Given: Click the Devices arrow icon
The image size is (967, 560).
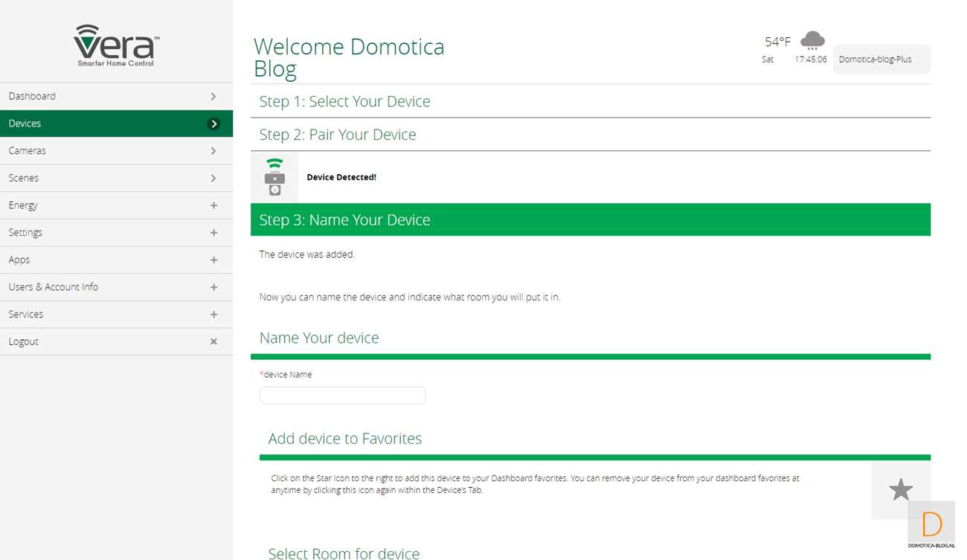Looking at the screenshot, I should [213, 123].
